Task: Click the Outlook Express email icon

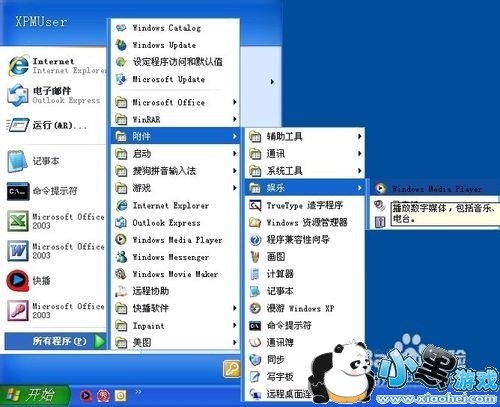Action: (18, 95)
